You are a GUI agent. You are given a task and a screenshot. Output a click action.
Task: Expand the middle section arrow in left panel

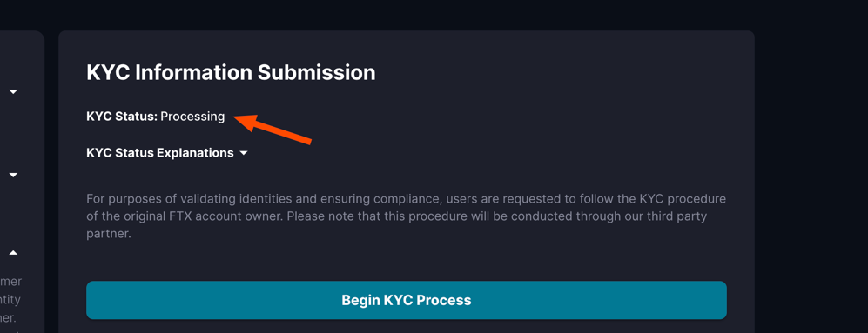13,175
